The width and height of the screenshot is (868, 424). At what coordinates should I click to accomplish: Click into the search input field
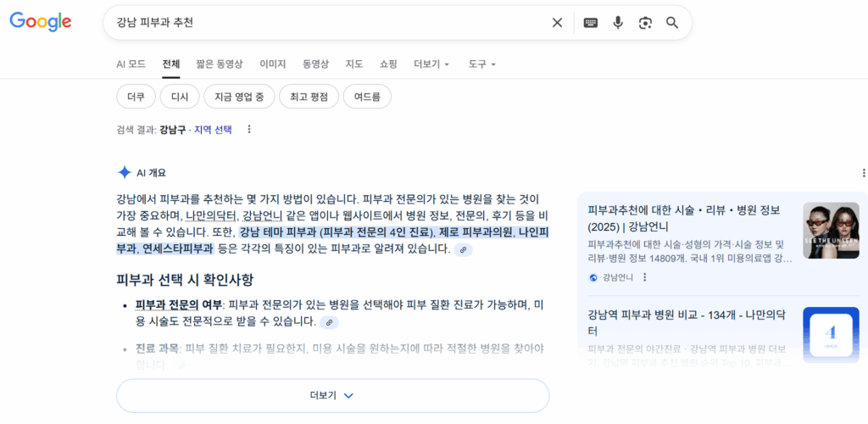pyautogui.click(x=322, y=23)
